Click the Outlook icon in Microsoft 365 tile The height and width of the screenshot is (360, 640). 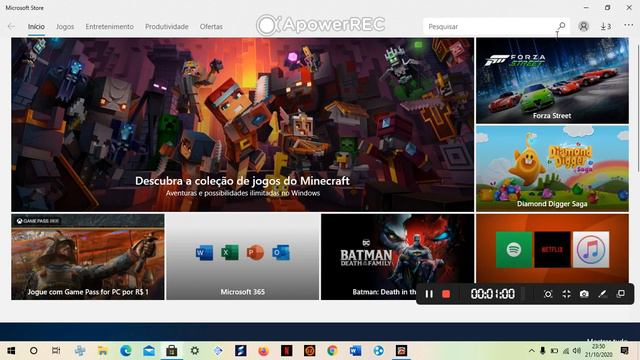click(x=281, y=253)
